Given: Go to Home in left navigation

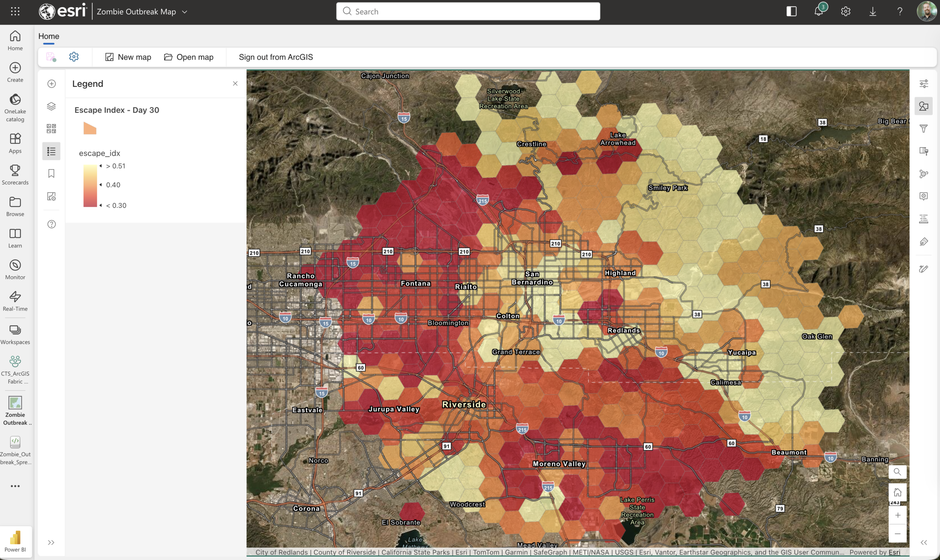Looking at the screenshot, I should tap(15, 40).
